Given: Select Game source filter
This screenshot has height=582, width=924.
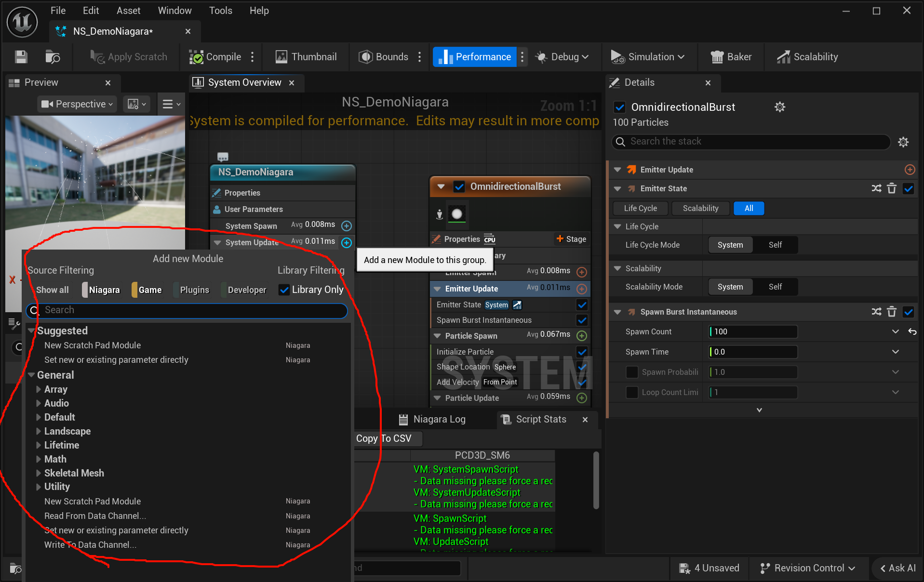Looking at the screenshot, I should 147,290.
